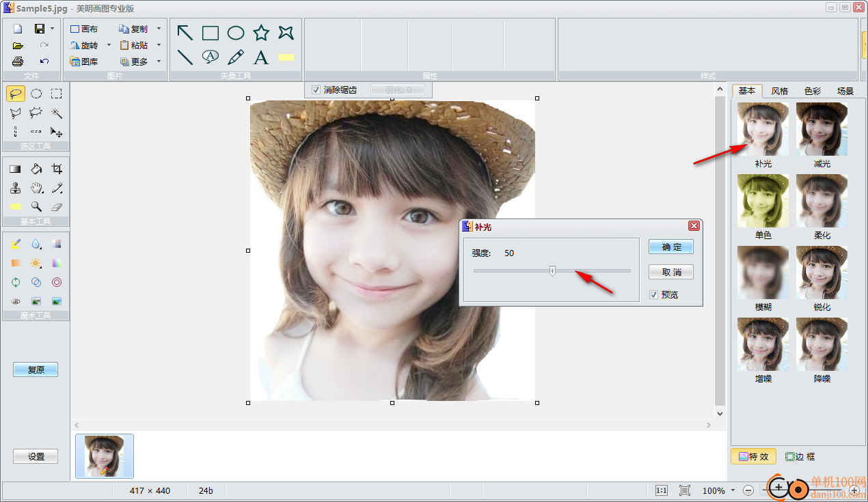Expand the 更多 more dropdown arrow
Viewport: 868px width, 502px height.
pos(159,61)
